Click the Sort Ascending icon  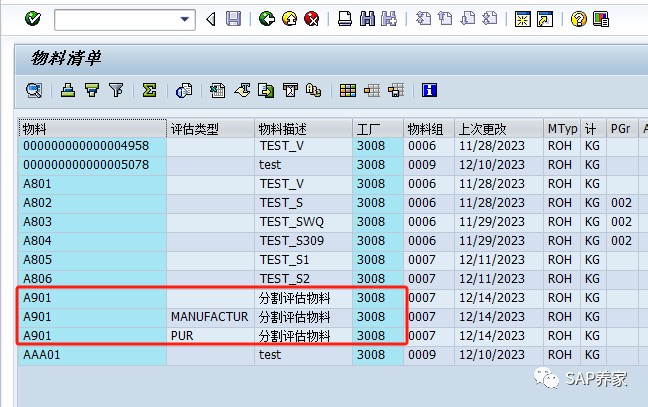click(68, 90)
